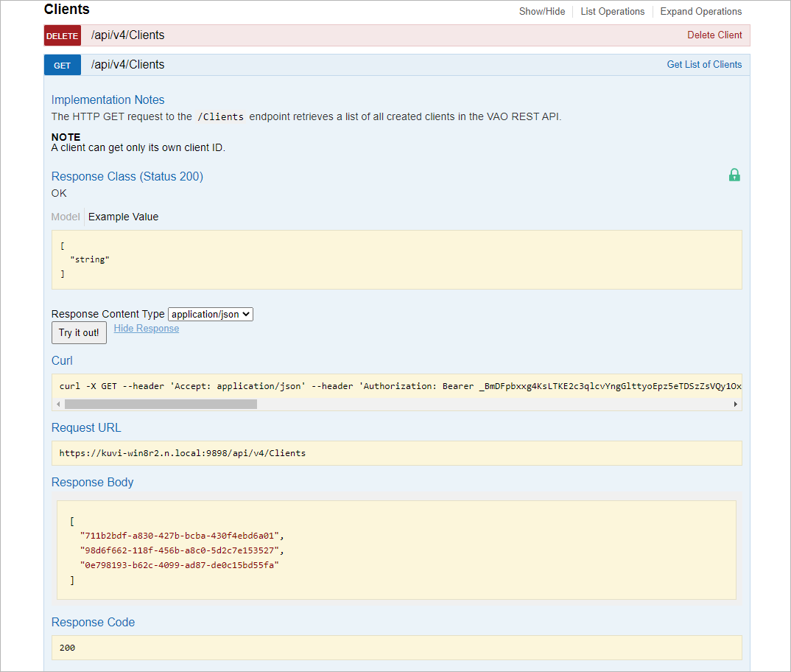This screenshot has width=791, height=672.
Task: Click the Curl scrollbar right arrow
Action: click(735, 405)
